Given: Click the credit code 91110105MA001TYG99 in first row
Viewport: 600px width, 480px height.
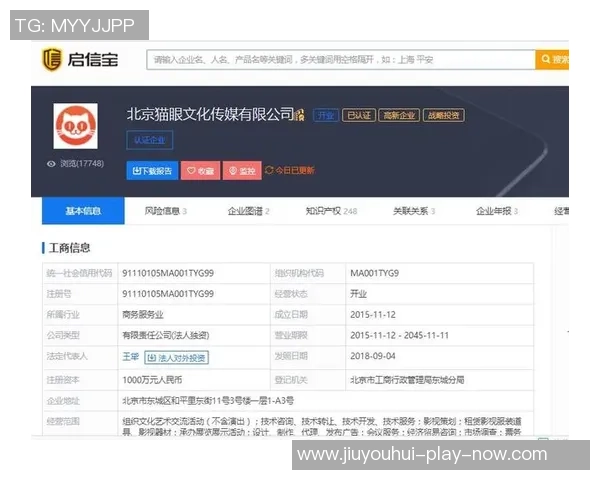Looking at the screenshot, I should tap(168, 273).
